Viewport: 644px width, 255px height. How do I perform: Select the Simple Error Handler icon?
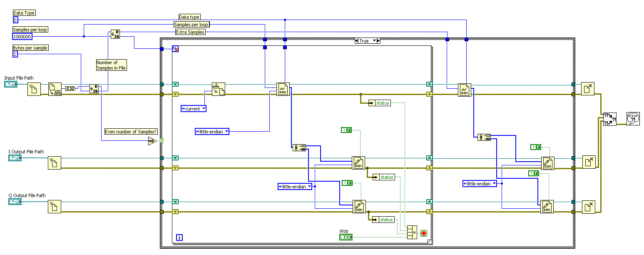[633, 119]
